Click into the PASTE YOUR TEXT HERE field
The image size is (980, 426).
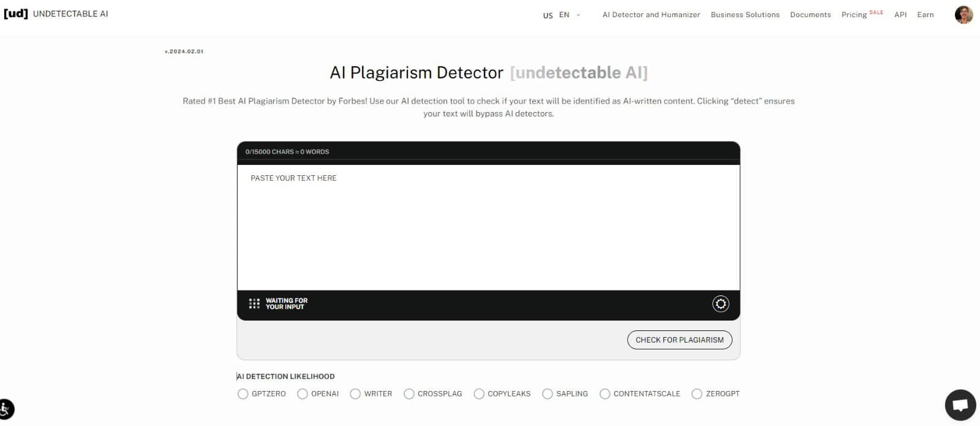click(488, 227)
